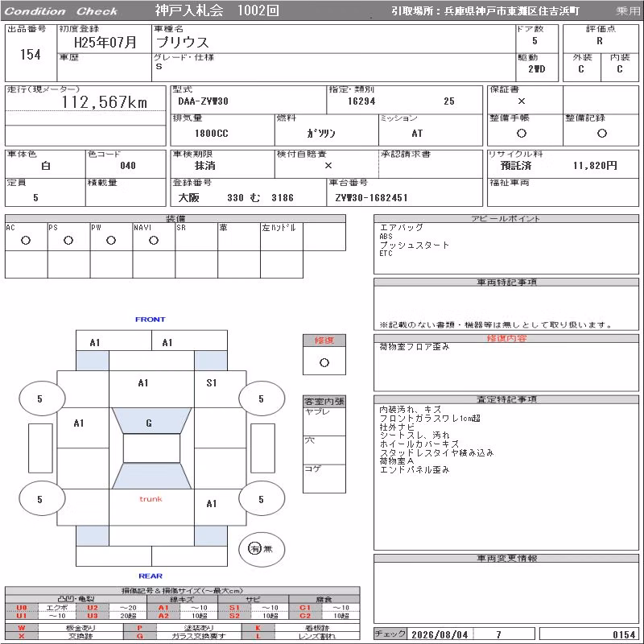The height and width of the screenshot is (644, 644).
Task: Click the W code in the damage legend
Action: (22, 628)
